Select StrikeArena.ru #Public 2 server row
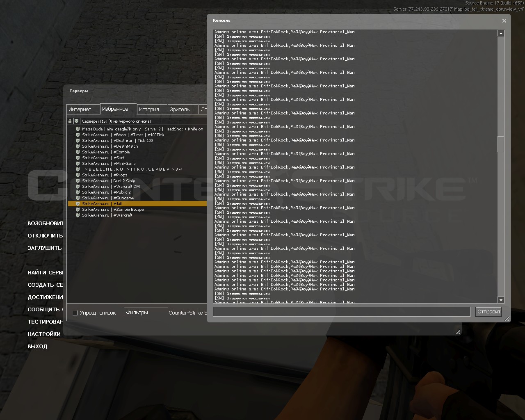 click(137, 192)
